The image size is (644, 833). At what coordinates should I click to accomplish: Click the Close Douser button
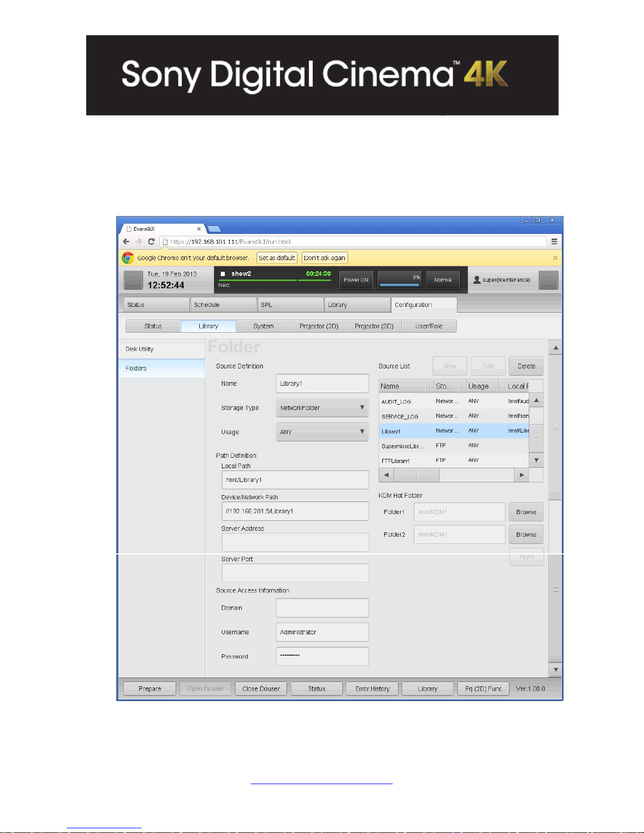click(261, 688)
